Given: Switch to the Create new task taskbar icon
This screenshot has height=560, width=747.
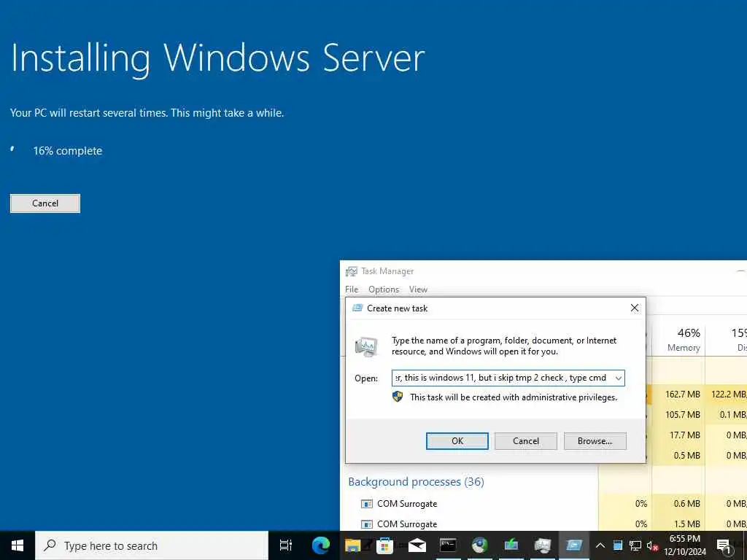Looking at the screenshot, I should 574,545.
